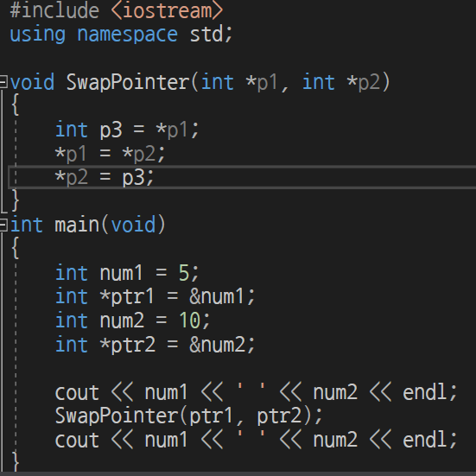The height and width of the screenshot is (476, 476).
Task: Click 'int *ptr1 = &num1;' line
Action: click(x=155, y=296)
